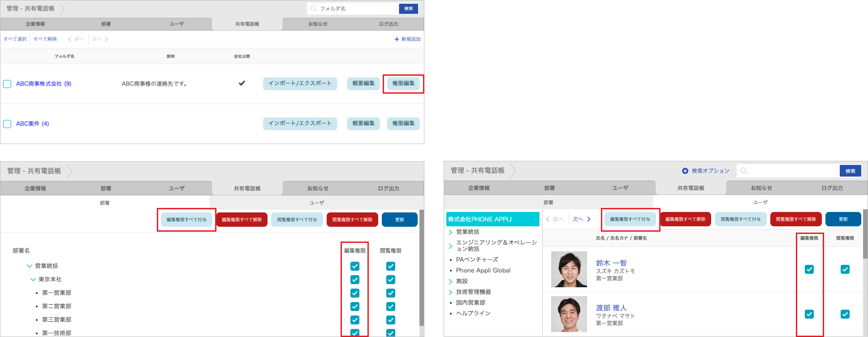Toggle 閲覧権限 checkbox for 渡部 雅人
The image size is (868, 337).
point(845,314)
